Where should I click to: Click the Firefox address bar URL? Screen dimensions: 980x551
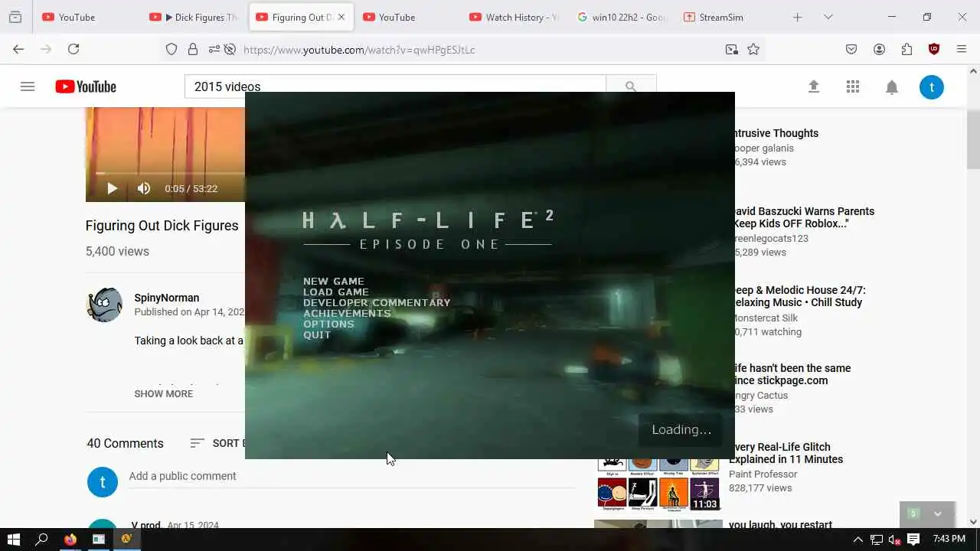(359, 50)
